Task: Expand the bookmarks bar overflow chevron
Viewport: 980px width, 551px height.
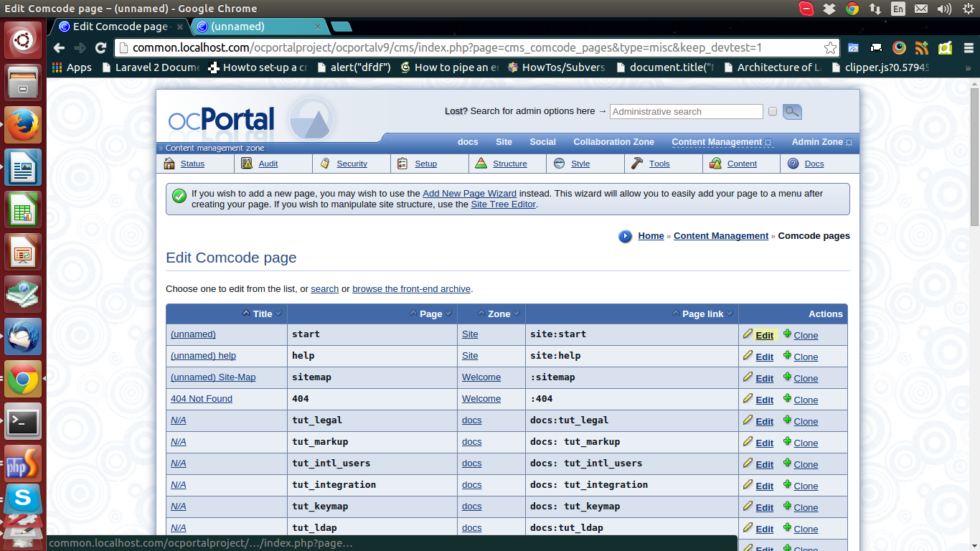Action: (969, 67)
